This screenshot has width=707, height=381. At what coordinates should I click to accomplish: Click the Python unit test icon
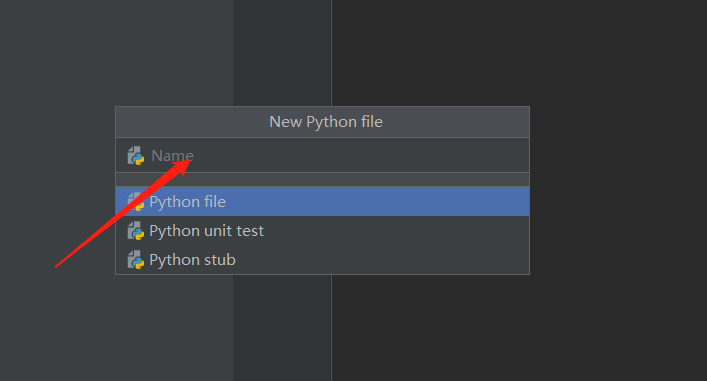click(x=136, y=231)
